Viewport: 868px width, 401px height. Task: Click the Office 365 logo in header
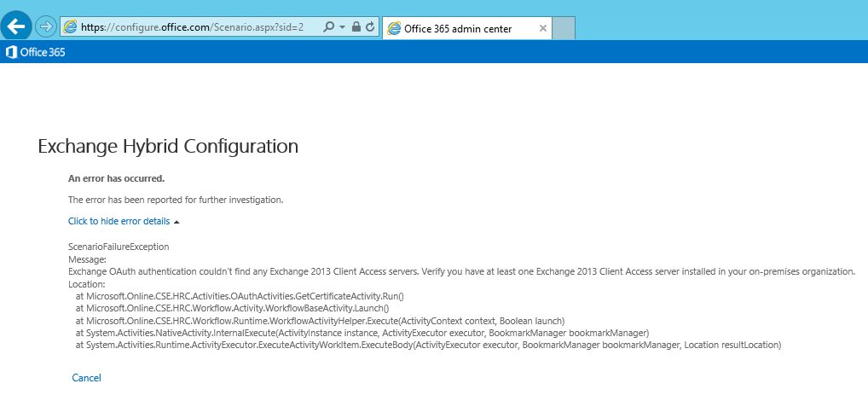pos(36,52)
